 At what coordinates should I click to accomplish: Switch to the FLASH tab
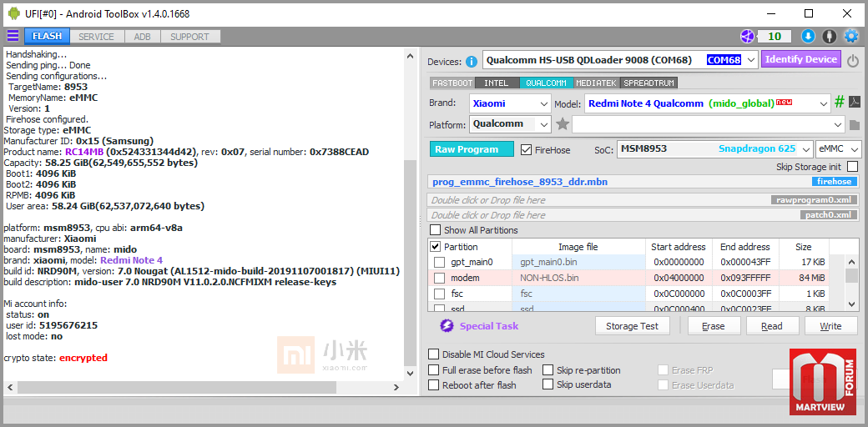coord(47,37)
